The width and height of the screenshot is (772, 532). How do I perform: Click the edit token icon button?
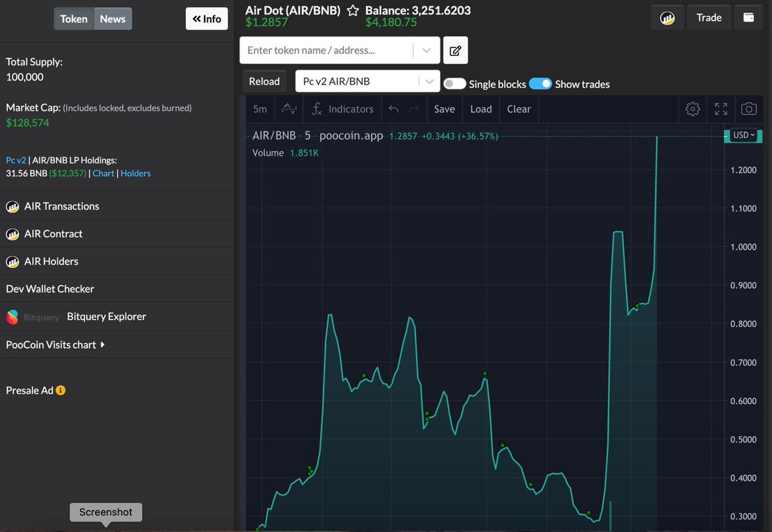455,50
